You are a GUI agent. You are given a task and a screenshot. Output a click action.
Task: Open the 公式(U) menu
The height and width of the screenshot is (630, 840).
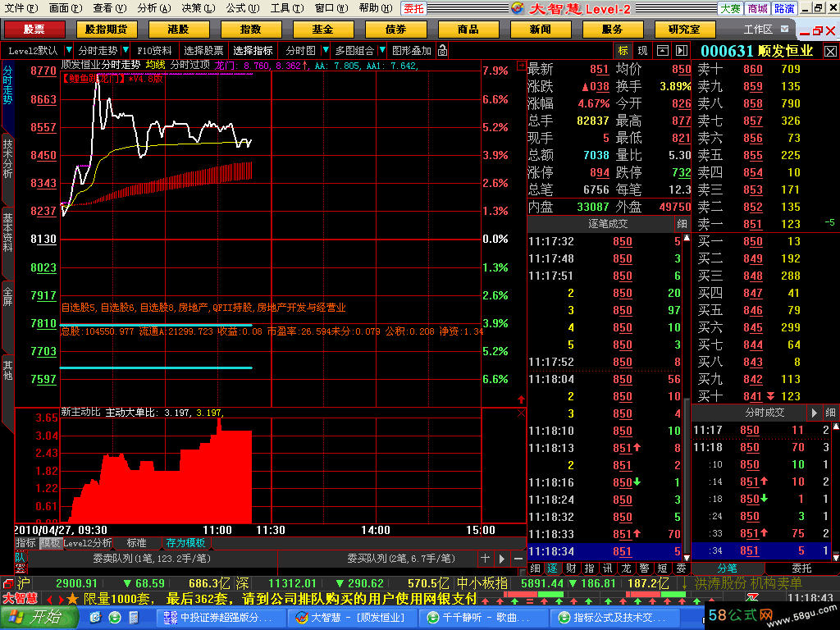point(242,8)
